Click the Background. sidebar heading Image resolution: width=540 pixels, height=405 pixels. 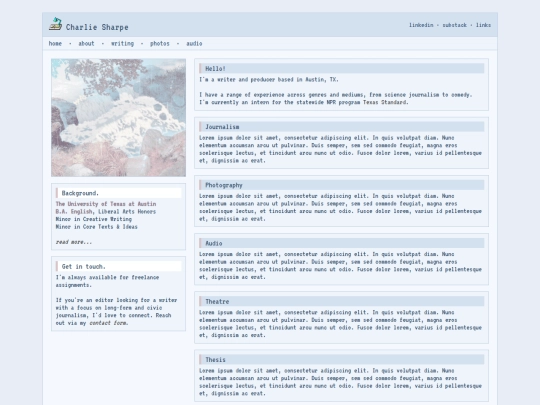[118, 193]
